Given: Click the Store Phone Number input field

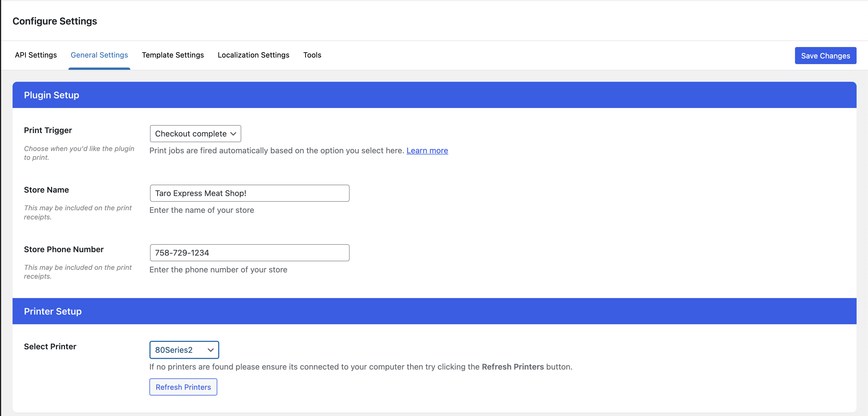Looking at the screenshot, I should point(250,252).
